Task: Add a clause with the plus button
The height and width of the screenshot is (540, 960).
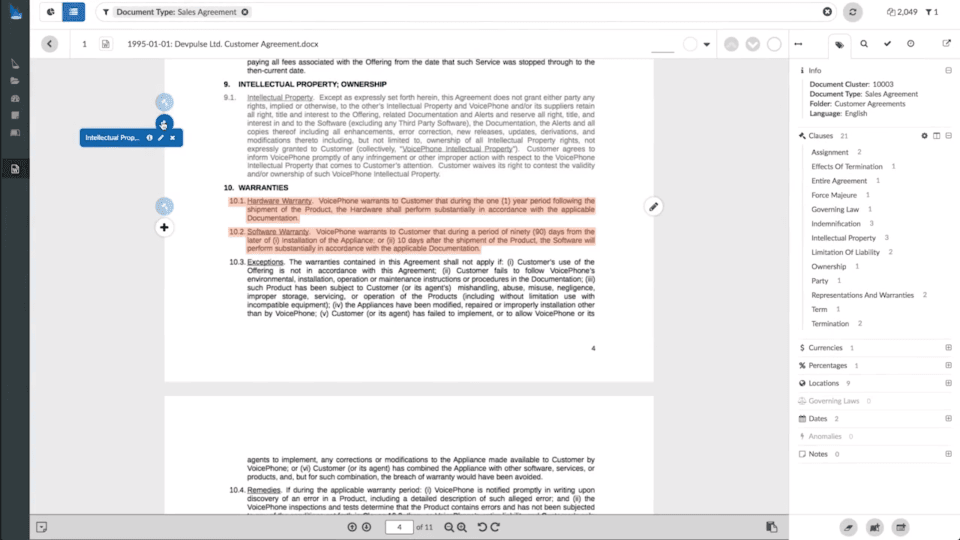Action: click(164, 228)
